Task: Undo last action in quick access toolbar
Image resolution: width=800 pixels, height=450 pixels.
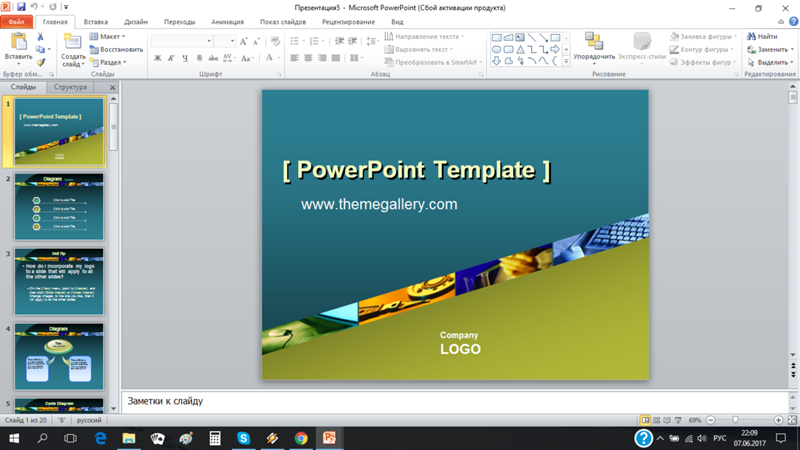Action: (x=34, y=7)
